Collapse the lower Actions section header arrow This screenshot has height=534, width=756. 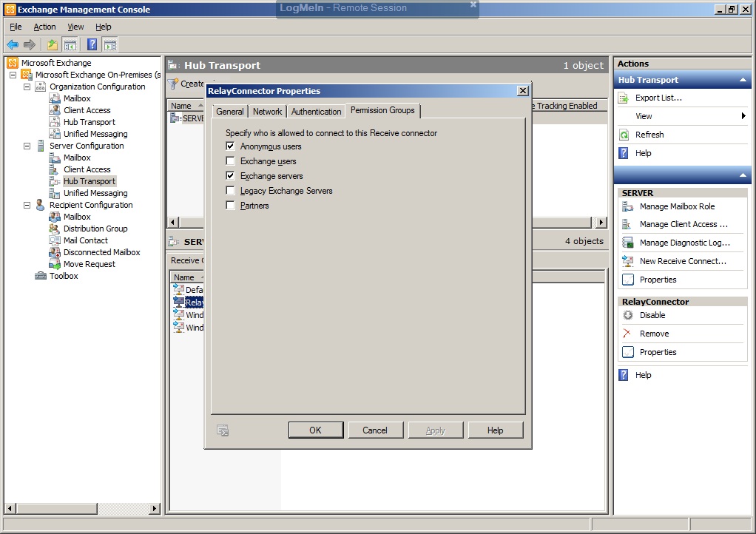743,175
